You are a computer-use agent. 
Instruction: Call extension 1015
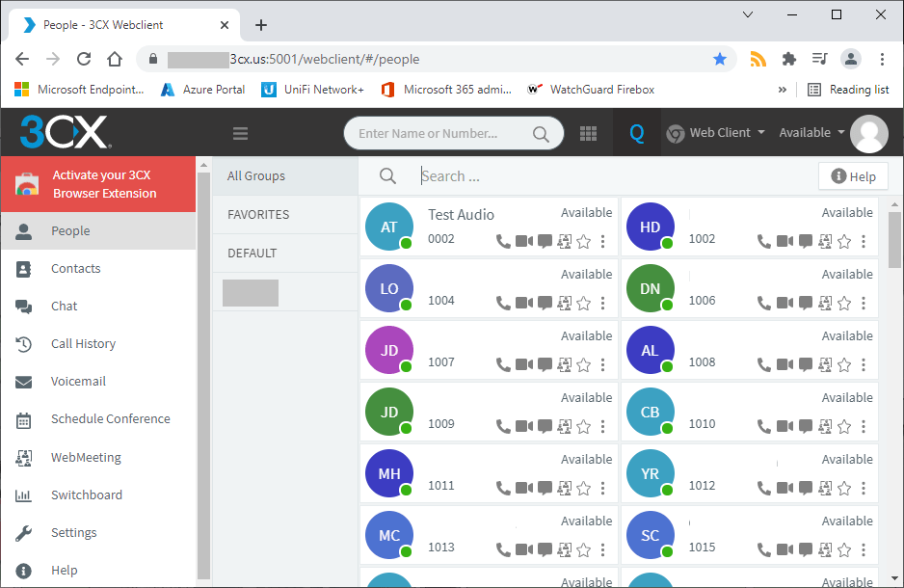764,550
